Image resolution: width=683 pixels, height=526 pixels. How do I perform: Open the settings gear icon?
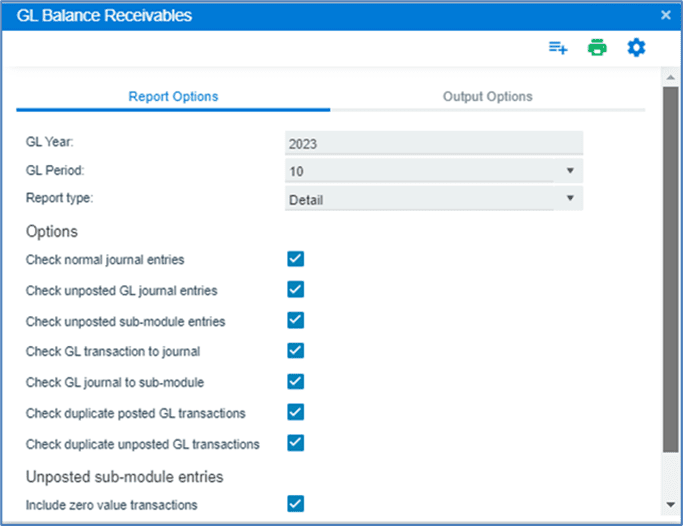pos(636,48)
